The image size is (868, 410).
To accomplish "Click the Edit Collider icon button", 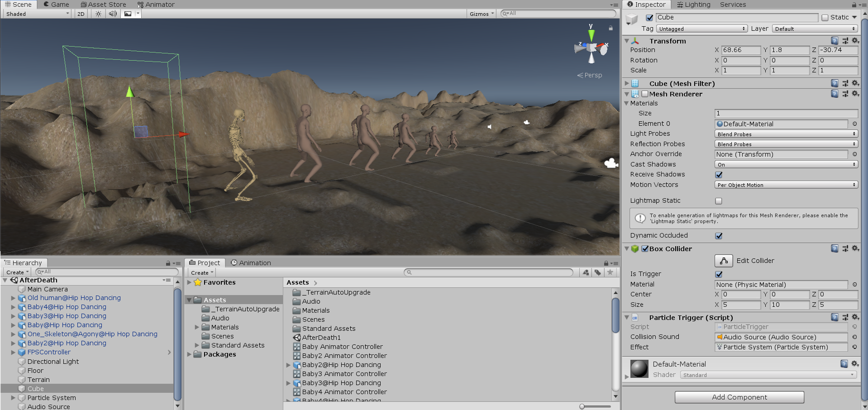I will pos(723,261).
